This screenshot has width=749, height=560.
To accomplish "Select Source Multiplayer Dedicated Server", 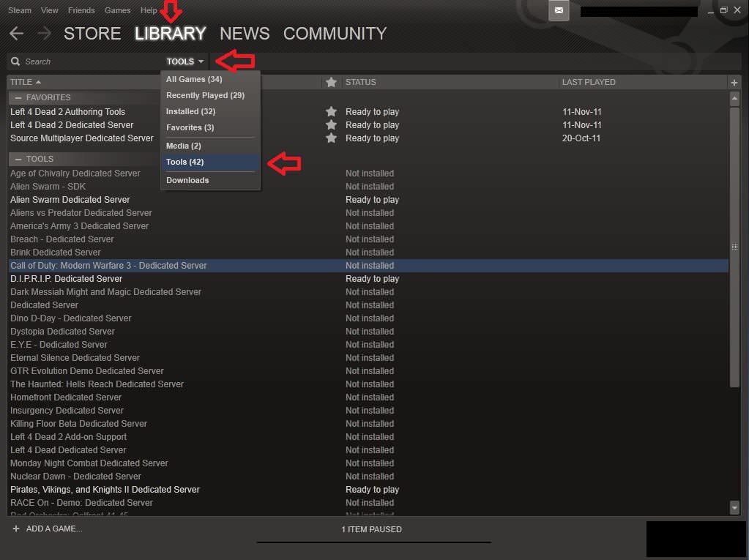I will (82, 138).
